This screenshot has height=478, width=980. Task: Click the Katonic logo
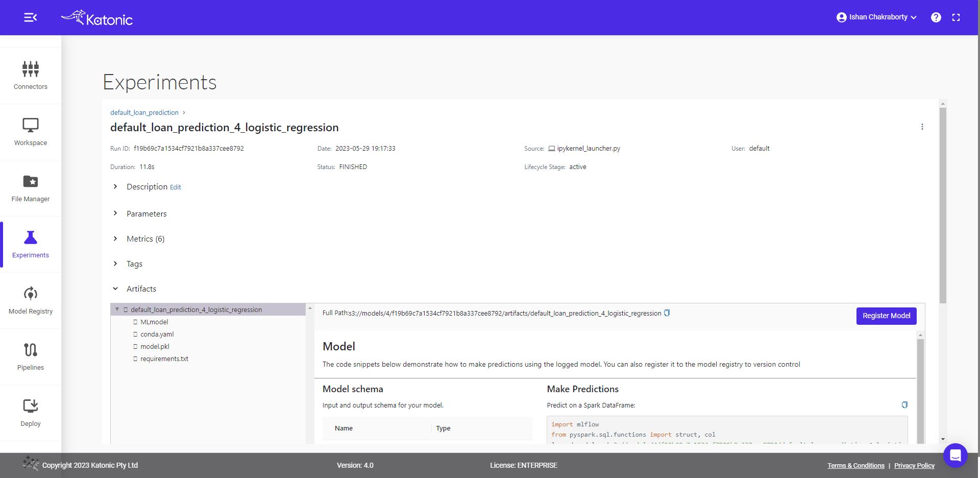(x=97, y=18)
